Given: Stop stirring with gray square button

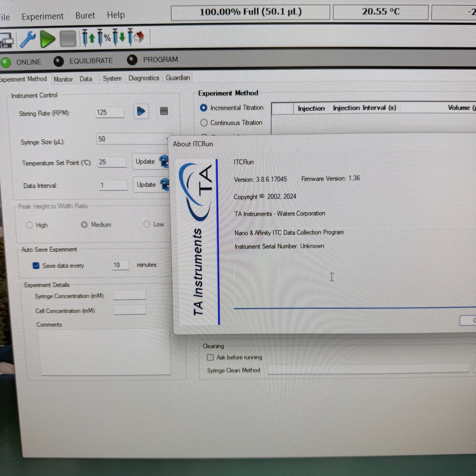Looking at the screenshot, I should 164,111.
